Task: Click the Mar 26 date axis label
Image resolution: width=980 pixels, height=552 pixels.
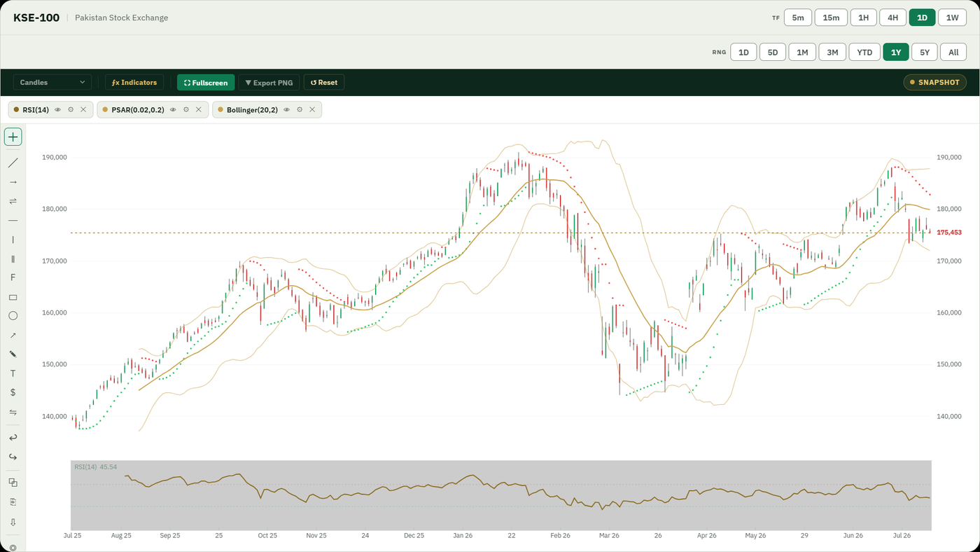Action: coord(609,535)
